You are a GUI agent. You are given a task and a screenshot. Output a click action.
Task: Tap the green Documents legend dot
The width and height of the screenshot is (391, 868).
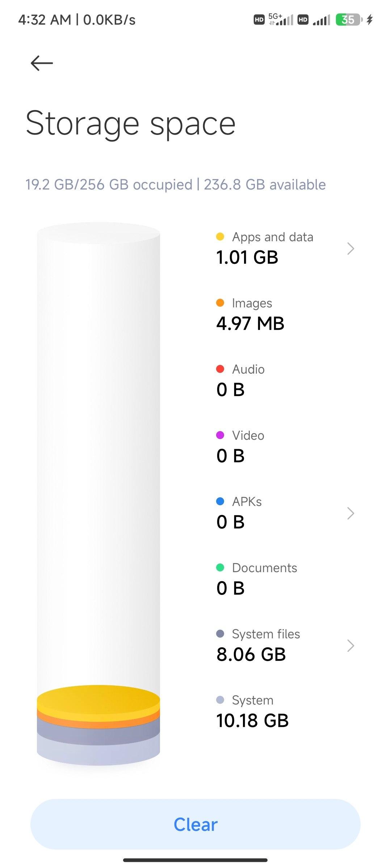click(220, 567)
